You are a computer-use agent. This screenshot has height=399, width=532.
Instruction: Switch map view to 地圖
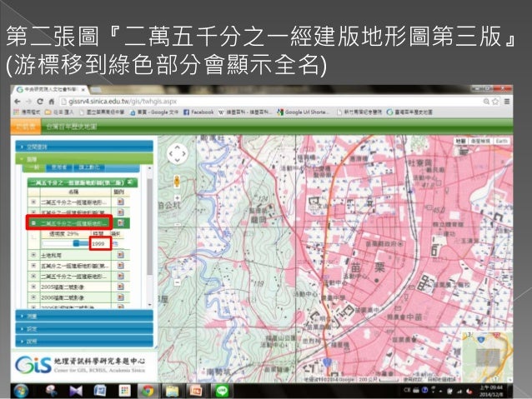point(460,141)
